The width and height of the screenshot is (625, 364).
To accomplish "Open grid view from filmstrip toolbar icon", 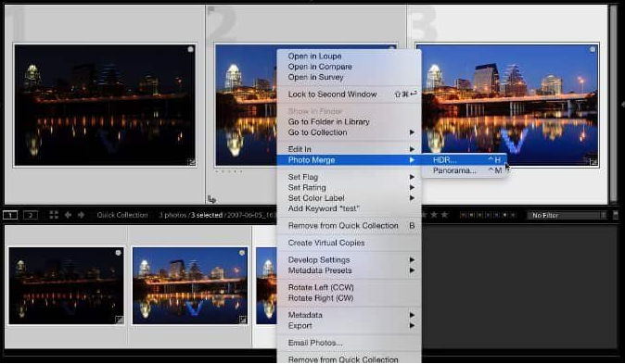I will [x=54, y=215].
